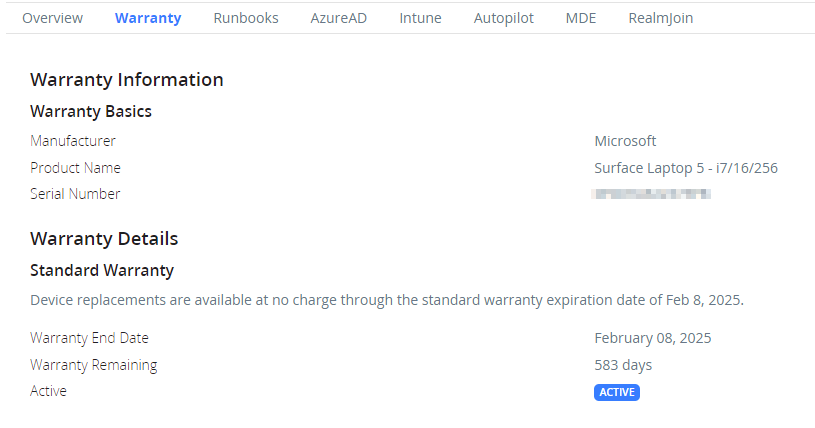Click the device replacements description text

coord(387,300)
